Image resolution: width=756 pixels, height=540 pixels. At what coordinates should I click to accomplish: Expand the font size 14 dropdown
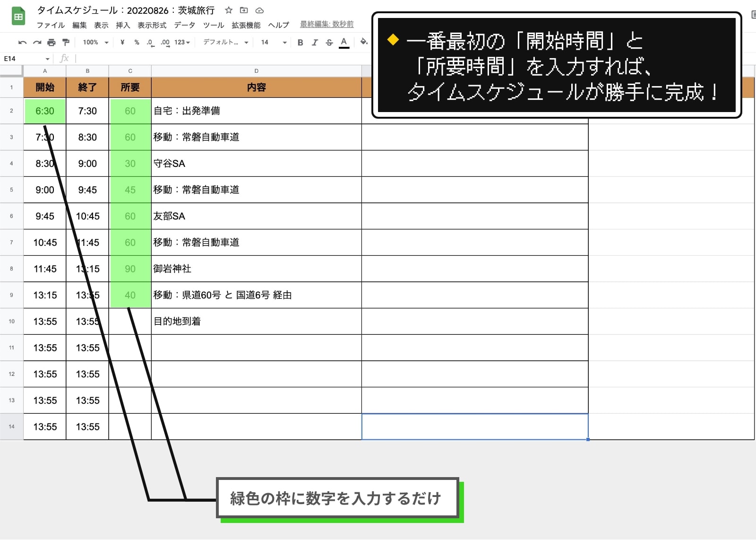click(x=274, y=43)
